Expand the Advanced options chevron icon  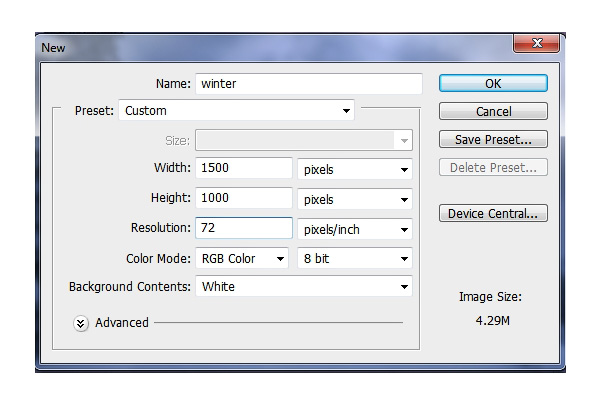81,324
